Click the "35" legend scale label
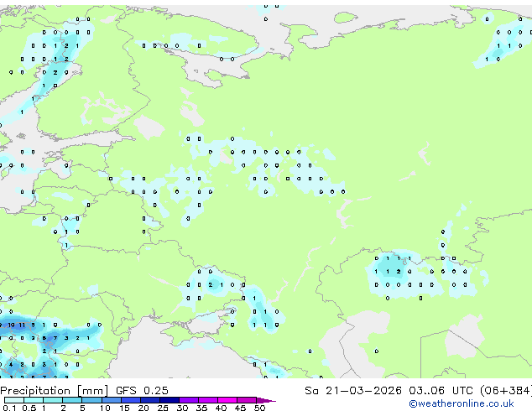This screenshot has width=532, height=411. (202, 408)
